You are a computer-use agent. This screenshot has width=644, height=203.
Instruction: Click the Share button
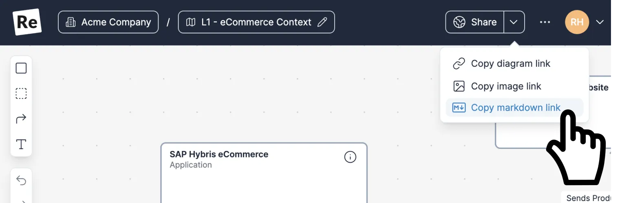click(x=475, y=22)
